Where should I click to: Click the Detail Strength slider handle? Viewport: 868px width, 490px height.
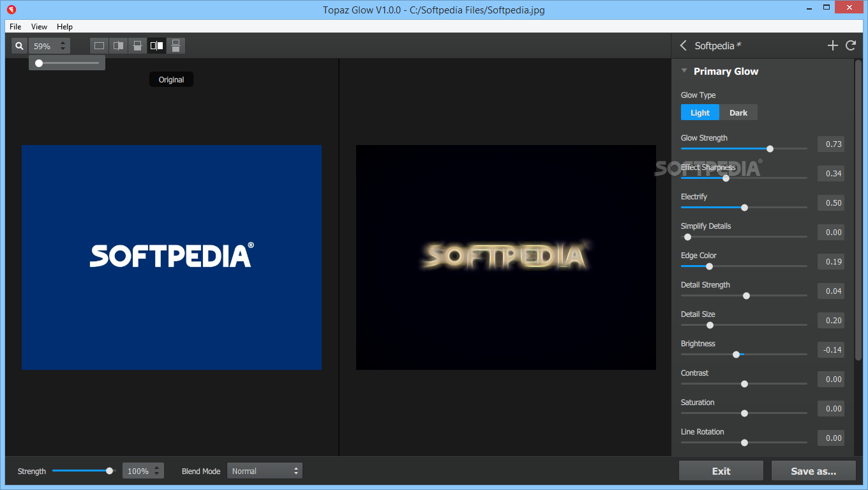746,296
